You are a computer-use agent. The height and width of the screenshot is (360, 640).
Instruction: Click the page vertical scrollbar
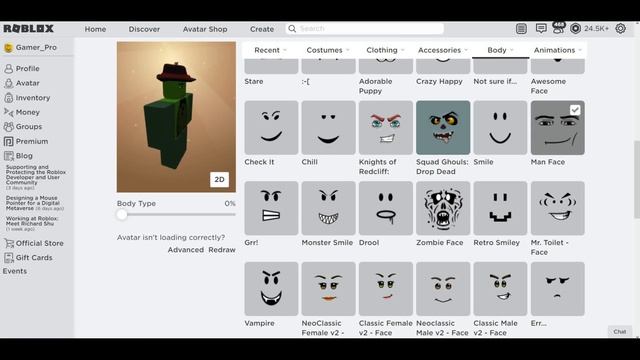pos(637,180)
